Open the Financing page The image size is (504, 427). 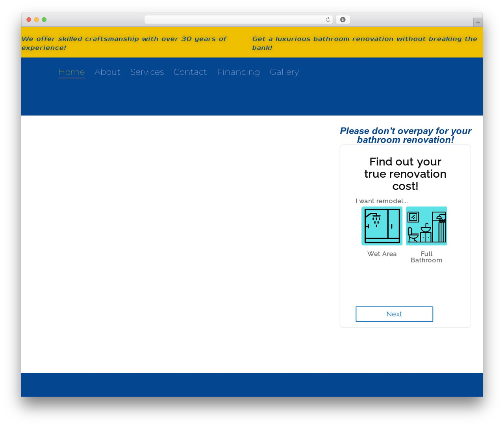click(239, 72)
